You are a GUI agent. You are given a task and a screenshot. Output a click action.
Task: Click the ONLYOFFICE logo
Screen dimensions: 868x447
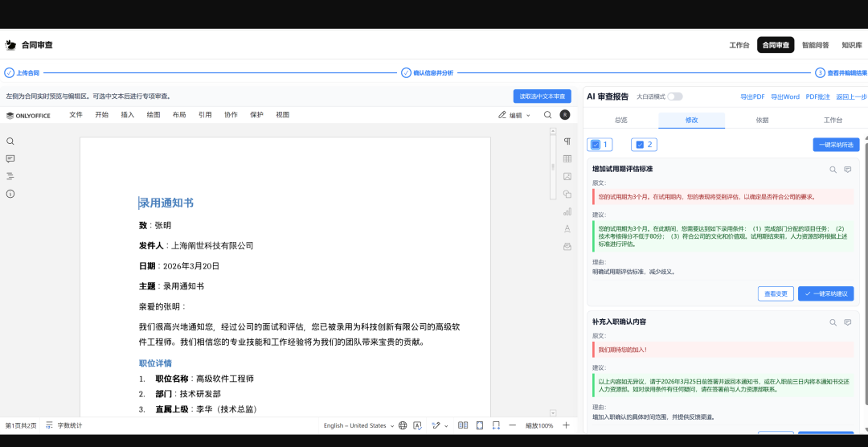click(x=28, y=115)
